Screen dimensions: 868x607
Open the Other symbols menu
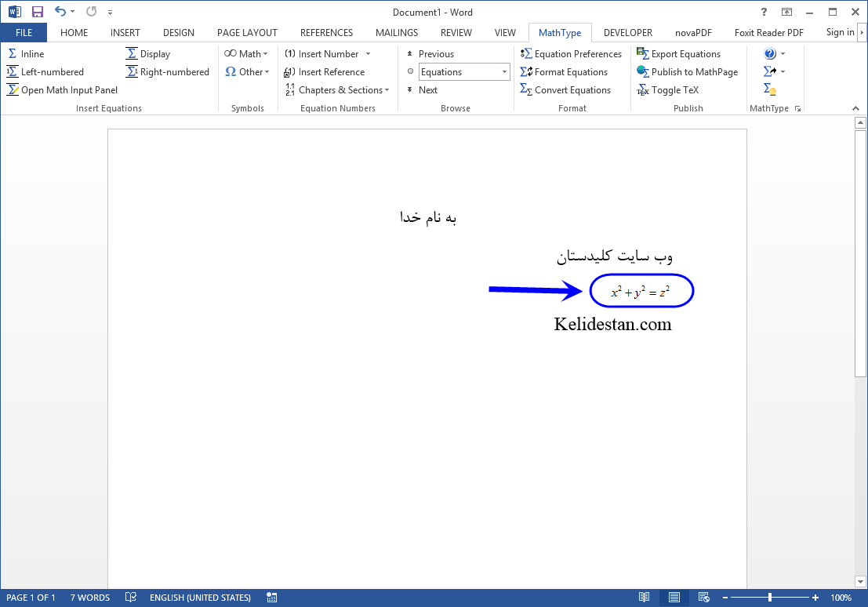(x=247, y=72)
